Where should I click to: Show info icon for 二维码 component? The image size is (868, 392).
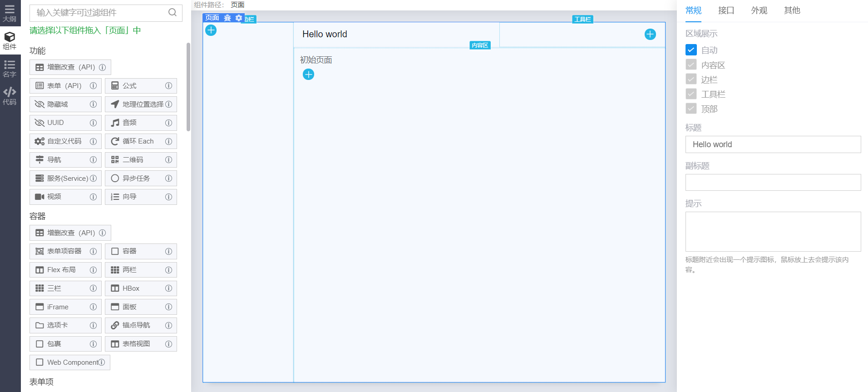(x=168, y=159)
